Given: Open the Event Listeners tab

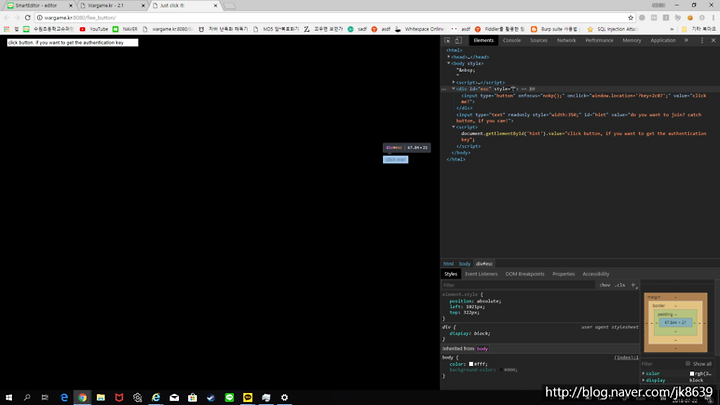Looking at the screenshot, I should (x=481, y=274).
